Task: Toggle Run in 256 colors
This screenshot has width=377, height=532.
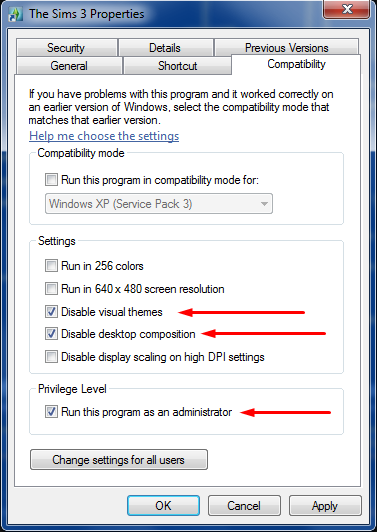Action: click(x=51, y=266)
